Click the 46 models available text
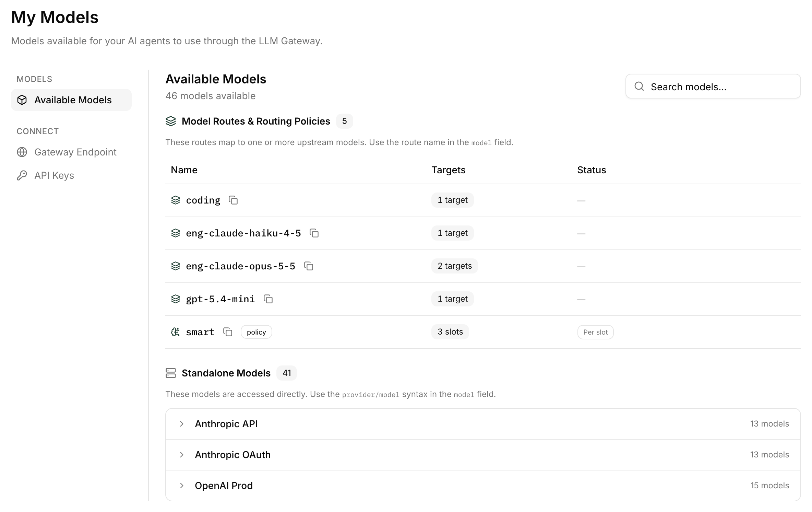 click(211, 96)
